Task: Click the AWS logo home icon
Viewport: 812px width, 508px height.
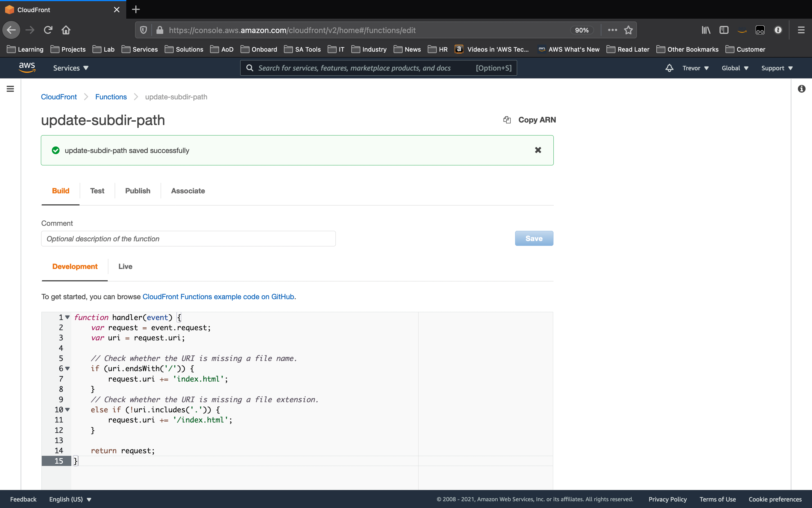Action: pyautogui.click(x=27, y=67)
